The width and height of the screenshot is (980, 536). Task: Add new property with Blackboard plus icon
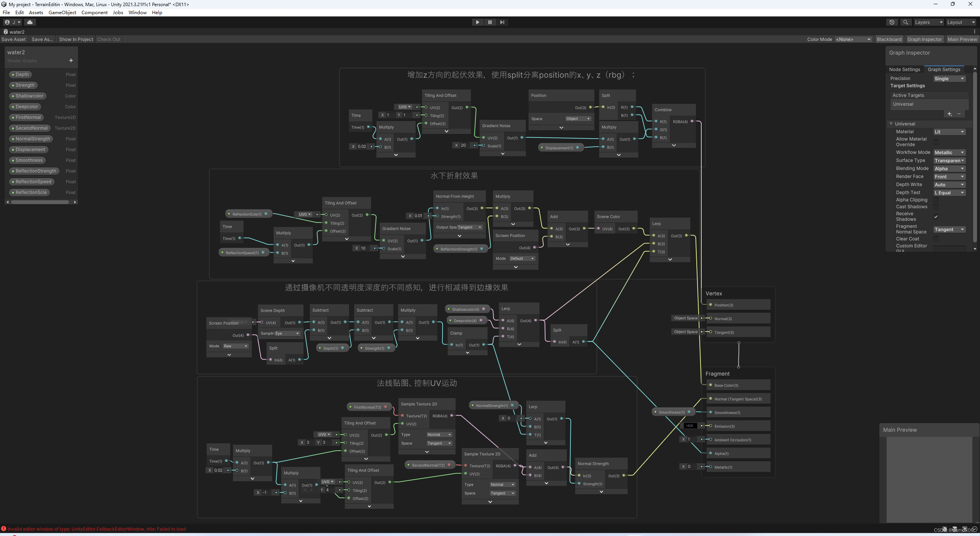click(x=71, y=60)
